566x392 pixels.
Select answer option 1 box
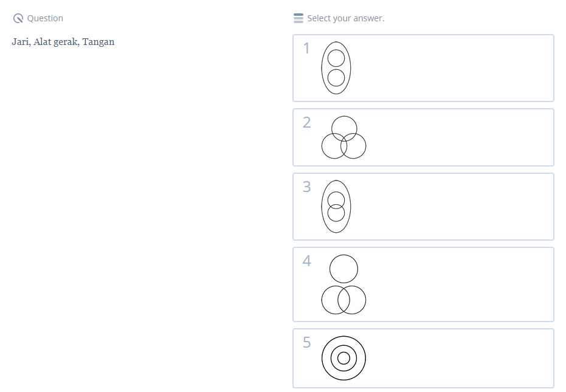coord(450,68)
